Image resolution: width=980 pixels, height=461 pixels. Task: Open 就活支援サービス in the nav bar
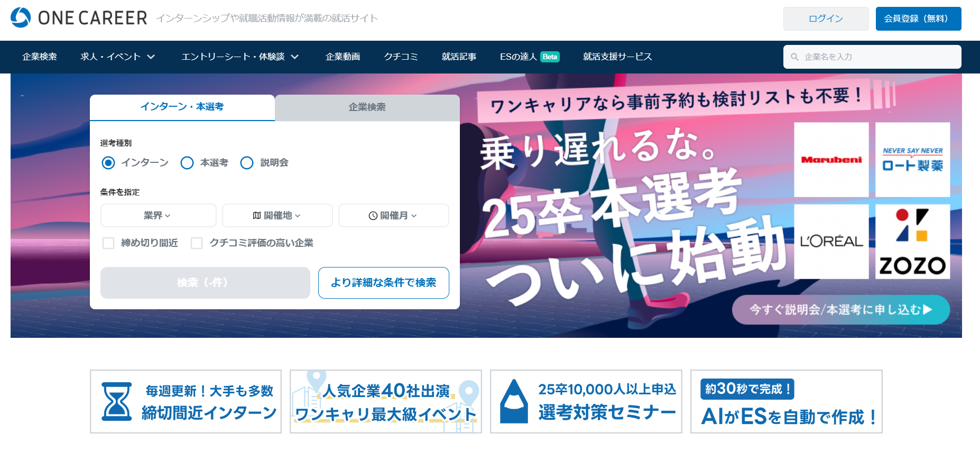pyautogui.click(x=617, y=57)
